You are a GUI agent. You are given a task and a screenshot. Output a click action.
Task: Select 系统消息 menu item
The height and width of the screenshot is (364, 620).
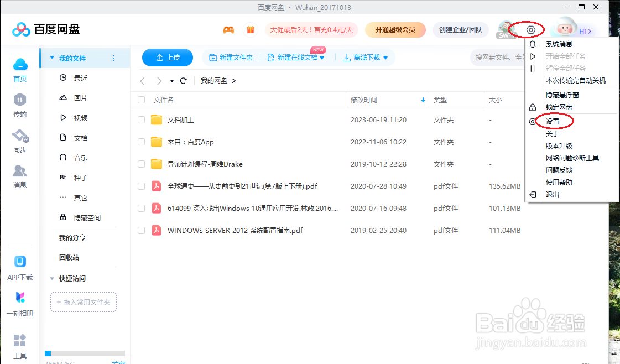point(559,44)
